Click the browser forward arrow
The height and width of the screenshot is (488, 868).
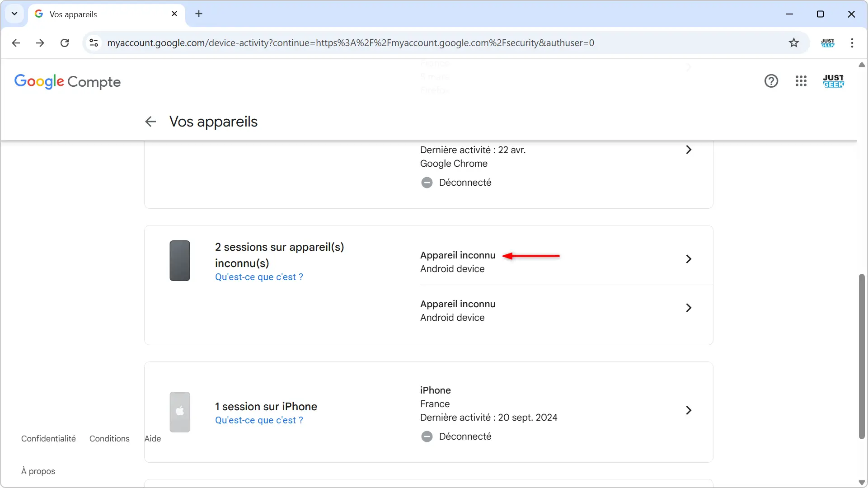40,43
